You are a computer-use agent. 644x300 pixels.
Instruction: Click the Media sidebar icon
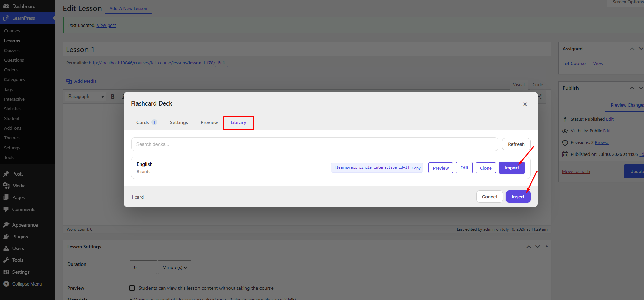(6, 186)
